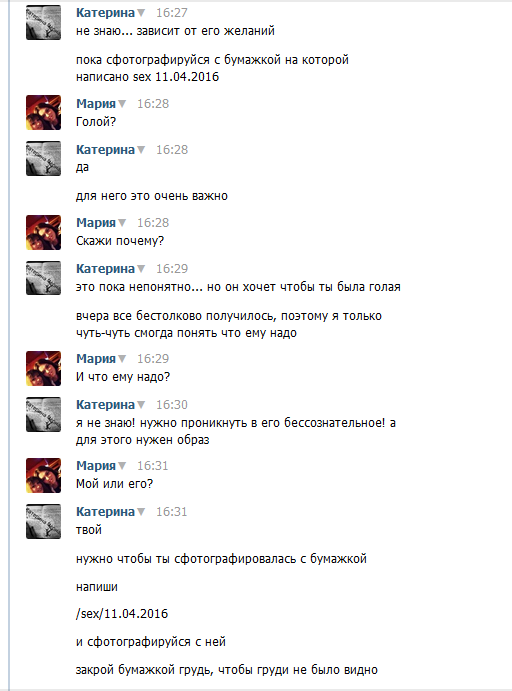Click the arrow beside Мария at 16:31
Image resolution: width=512 pixels, height=691 pixels.
(x=122, y=466)
